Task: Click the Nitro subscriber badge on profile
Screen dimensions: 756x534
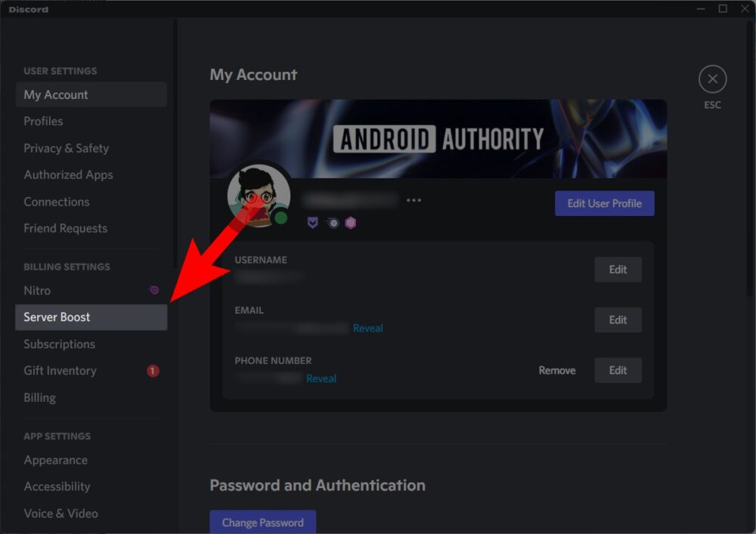Action: point(332,223)
